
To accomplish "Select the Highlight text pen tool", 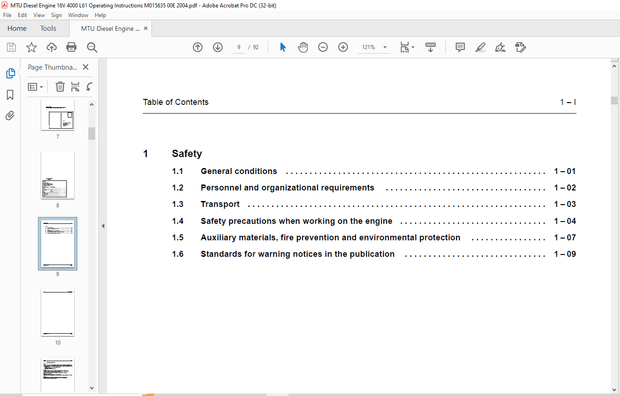I will 480,47.
